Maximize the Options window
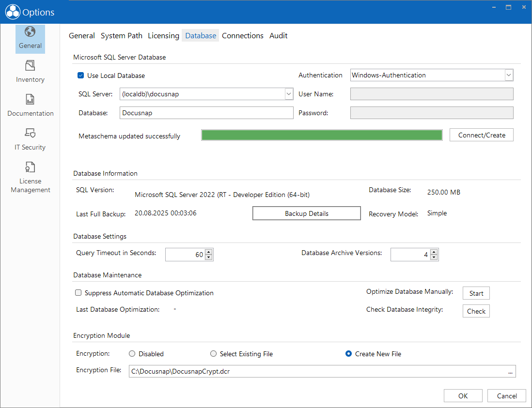The width and height of the screenshot is (532, 408). coord(508,7)
